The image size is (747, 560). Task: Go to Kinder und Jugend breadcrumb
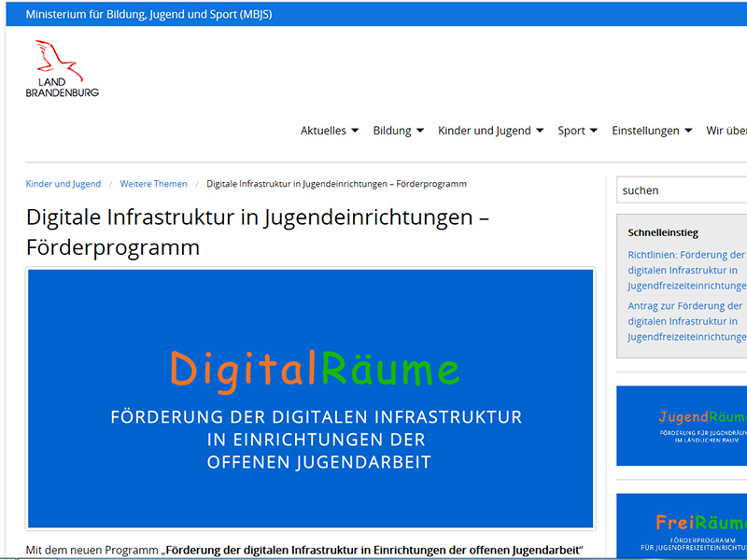pyautogui.click(x=63, y=184)
